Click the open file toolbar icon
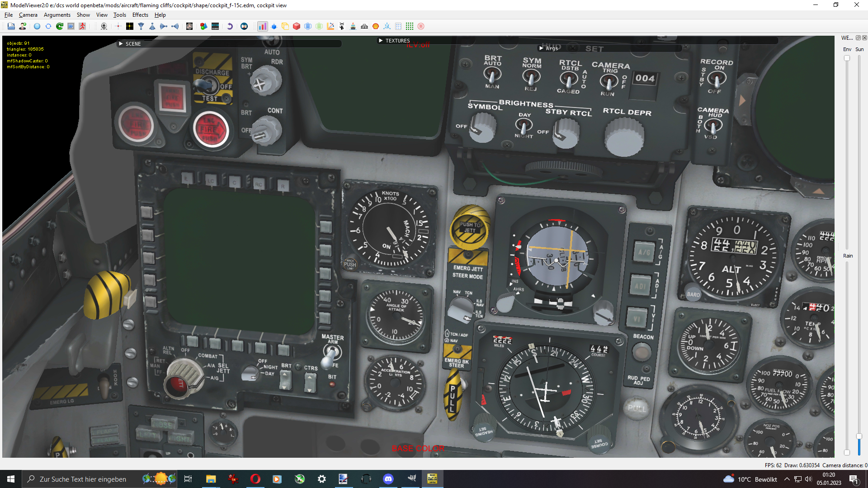This screenshot has width=868, height=488. click(11, 26)
